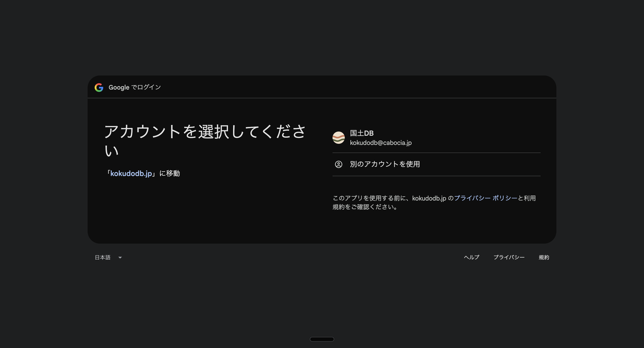This screenshot has width=644, height=348.
Task: Select the 国土DB account avatar
Action: [339, 138]
